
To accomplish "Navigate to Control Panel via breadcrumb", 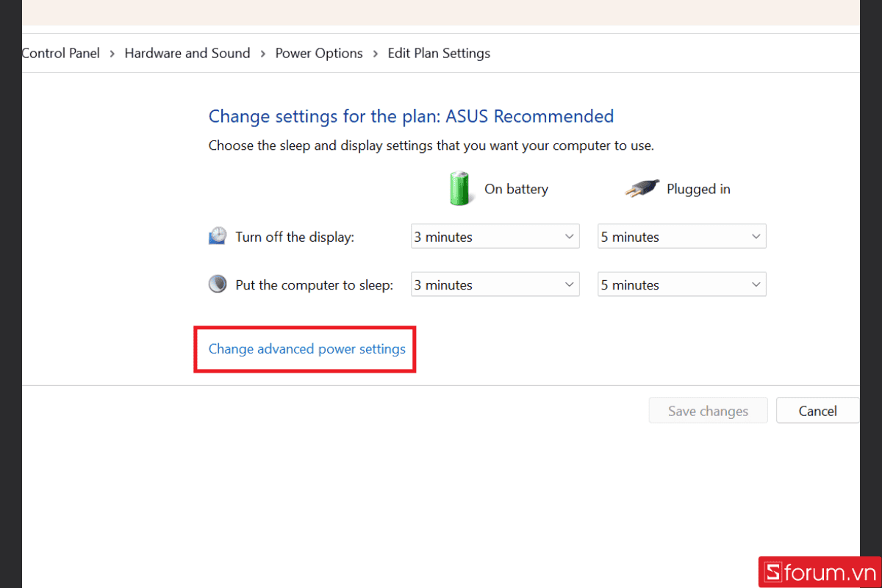I will click(60, 53).
